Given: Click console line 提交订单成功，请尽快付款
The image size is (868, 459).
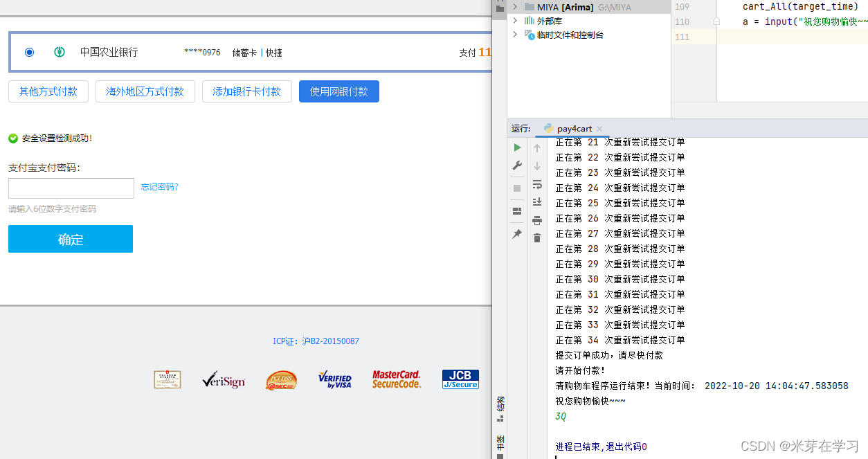Looking at the screenshot, I should (x=609, y=355).
